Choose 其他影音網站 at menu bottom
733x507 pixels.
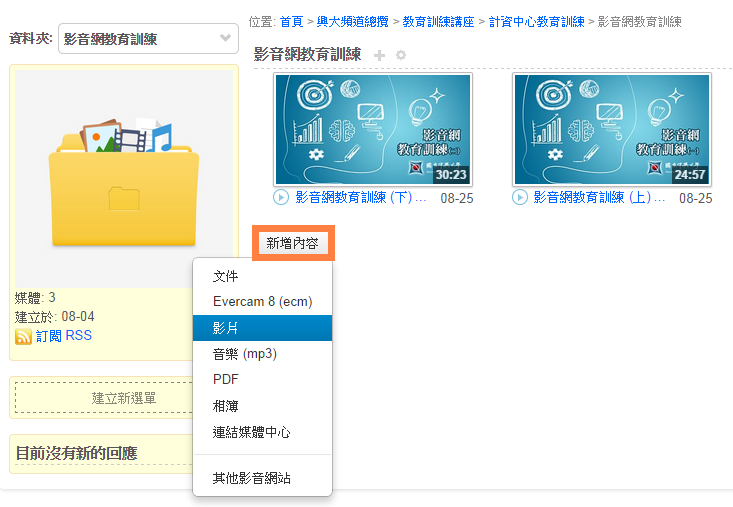point(251,478)
